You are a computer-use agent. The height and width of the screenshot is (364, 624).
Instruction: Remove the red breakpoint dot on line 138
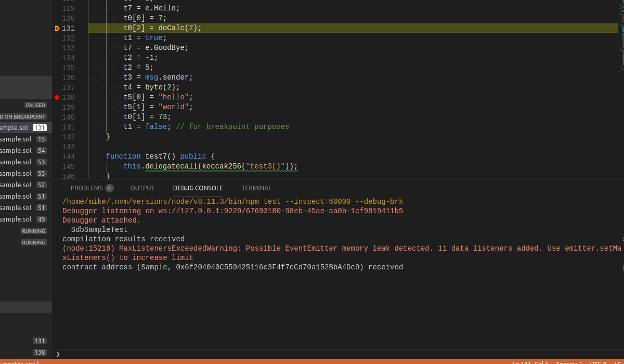click(x=57, y=97)
